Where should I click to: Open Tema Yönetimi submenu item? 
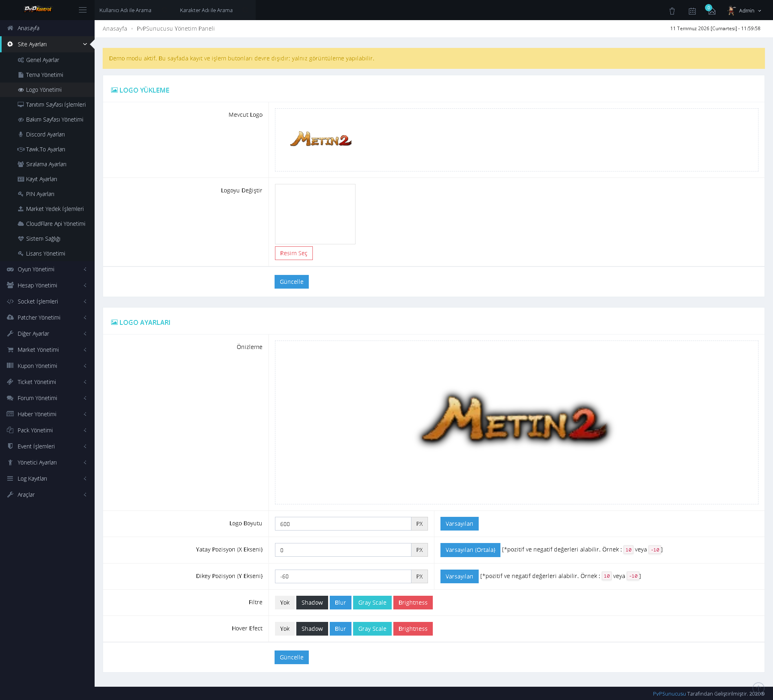click(x=47, y=75)
